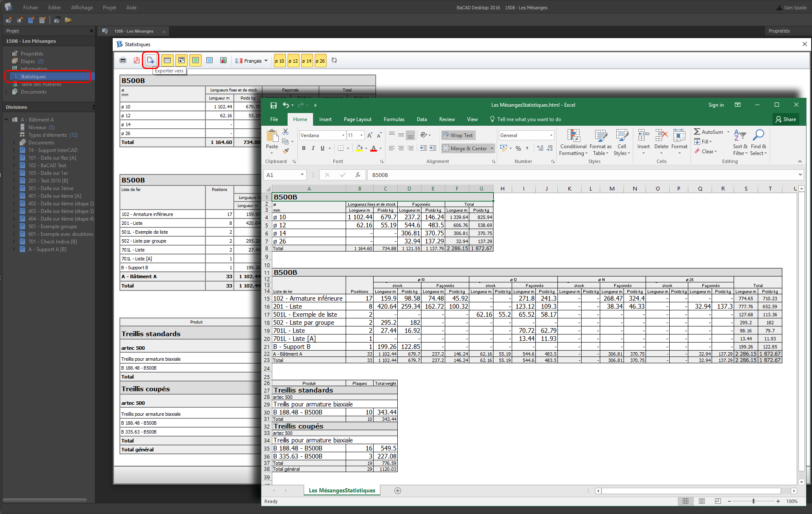Adjust the Excel zoom slider
The height and width of the screenshot is (514, 812).
[x=754, y=501]
